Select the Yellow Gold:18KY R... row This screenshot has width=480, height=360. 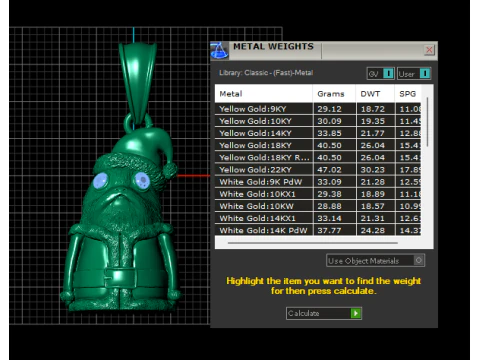point(318,157)
